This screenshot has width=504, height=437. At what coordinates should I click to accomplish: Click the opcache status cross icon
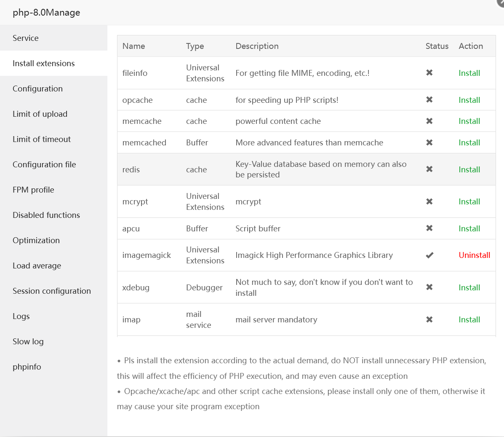(429, 100)
